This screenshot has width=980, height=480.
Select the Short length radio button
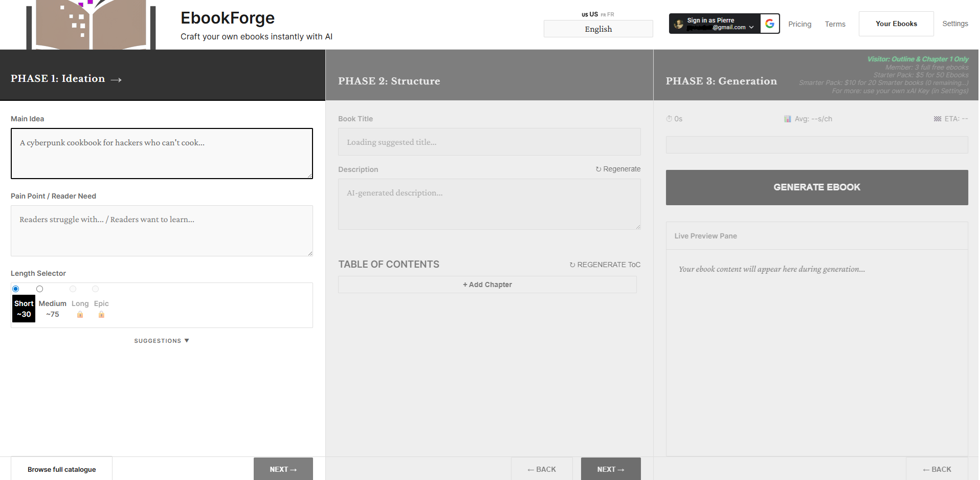click(x=15, y=289)
